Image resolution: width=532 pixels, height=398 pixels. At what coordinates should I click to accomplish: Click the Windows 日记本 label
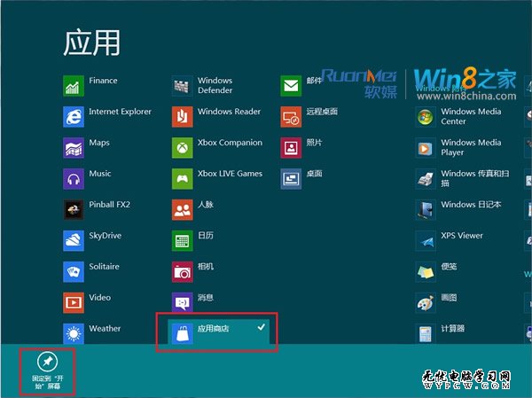[x=472, y=205]
